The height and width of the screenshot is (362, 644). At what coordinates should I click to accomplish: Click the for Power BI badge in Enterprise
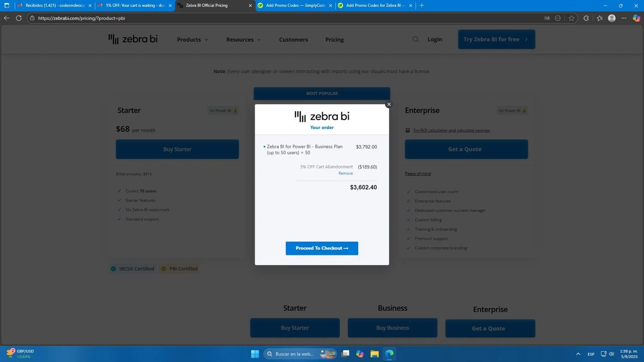(x=512, y=111)
